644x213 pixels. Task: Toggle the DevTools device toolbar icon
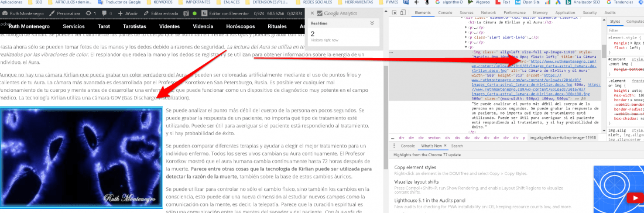tap(403, 13)
